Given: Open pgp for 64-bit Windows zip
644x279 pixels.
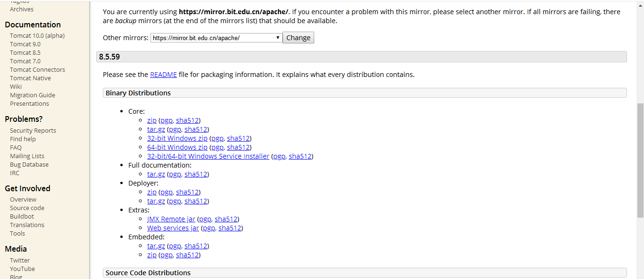Looking at the screenshot, I should point(217,147).
